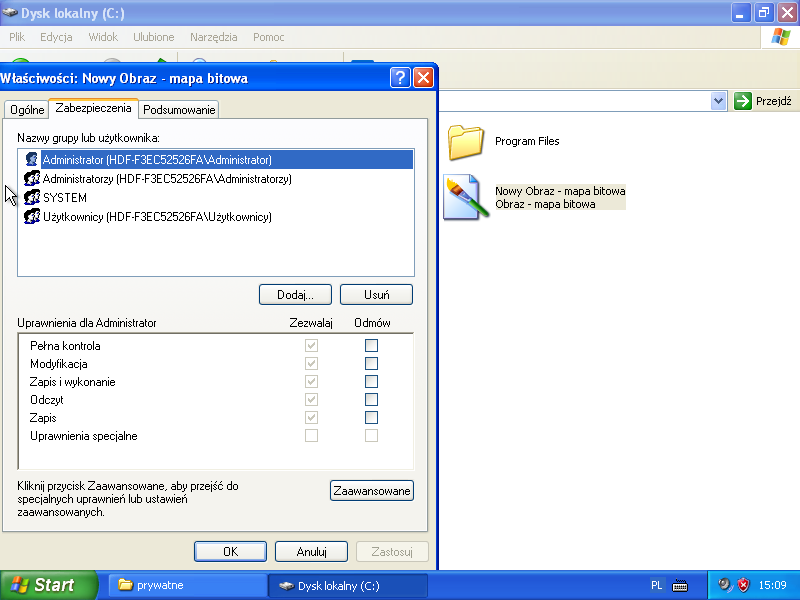Tick Odmów checkbox for Pełna kontrola

[371, 345]
